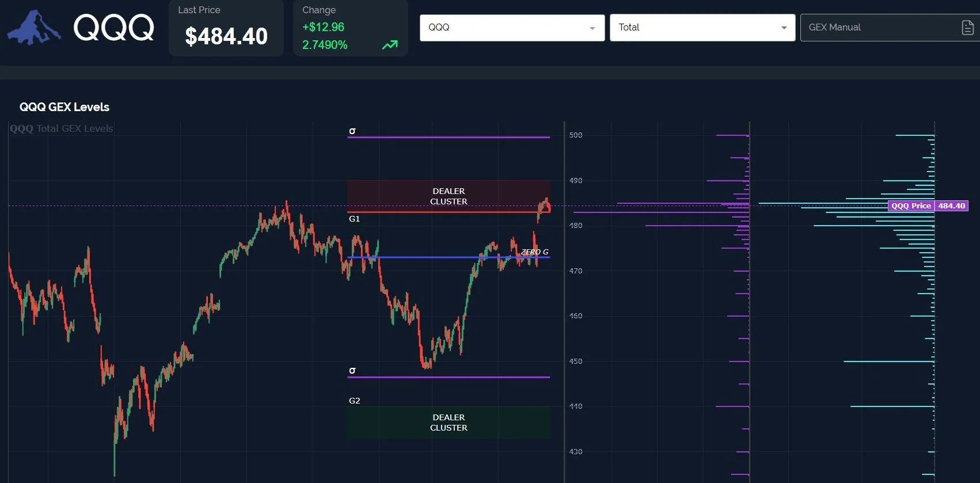Viewport: 980px width, 483px height.
Task: Click the Last Price label
Action: (x=199, y=10)
